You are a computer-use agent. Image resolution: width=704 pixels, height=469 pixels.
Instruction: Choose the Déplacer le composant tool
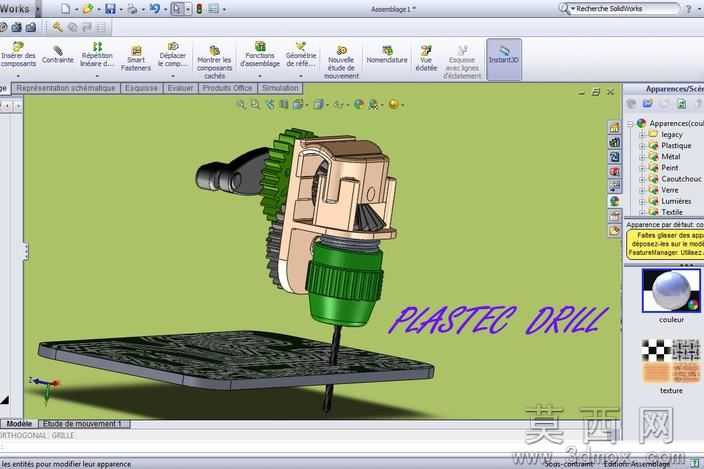click(x=173, y=55)
